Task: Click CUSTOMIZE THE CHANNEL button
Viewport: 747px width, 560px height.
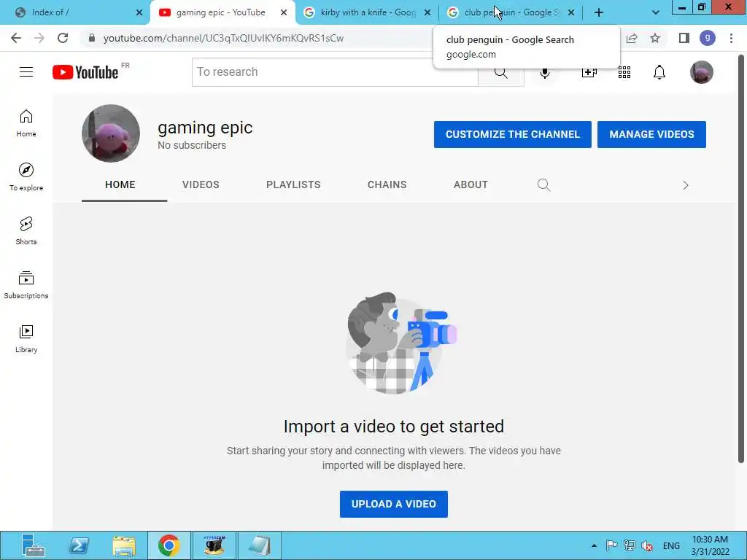Action: point(513,134)
